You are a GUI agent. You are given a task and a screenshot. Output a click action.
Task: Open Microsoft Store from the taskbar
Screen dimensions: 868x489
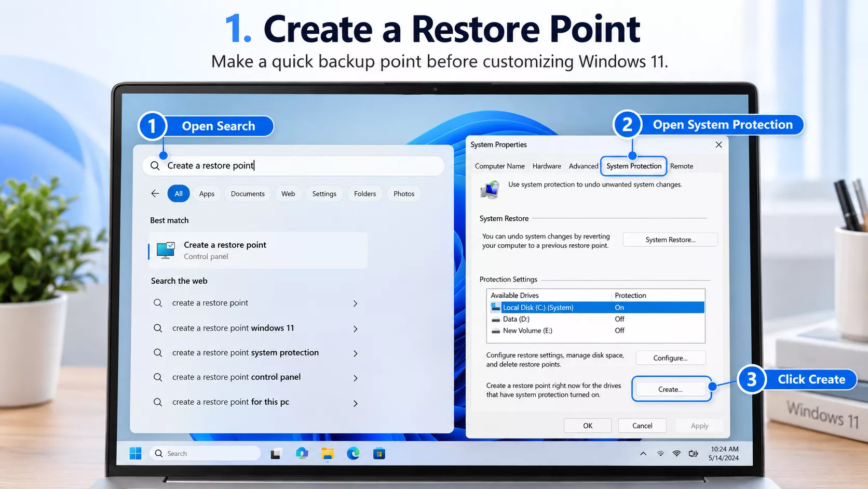click(379, 454)
